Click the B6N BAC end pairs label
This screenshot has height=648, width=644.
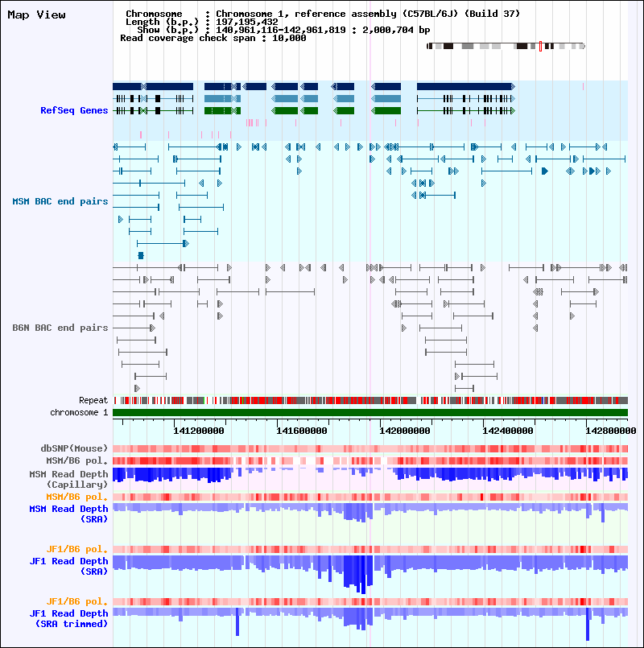click(60, 328)
